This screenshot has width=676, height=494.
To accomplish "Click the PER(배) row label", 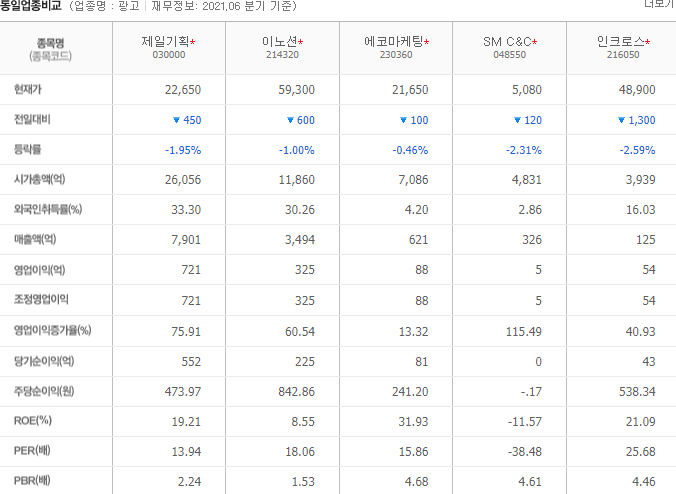I will pos(32,450).
